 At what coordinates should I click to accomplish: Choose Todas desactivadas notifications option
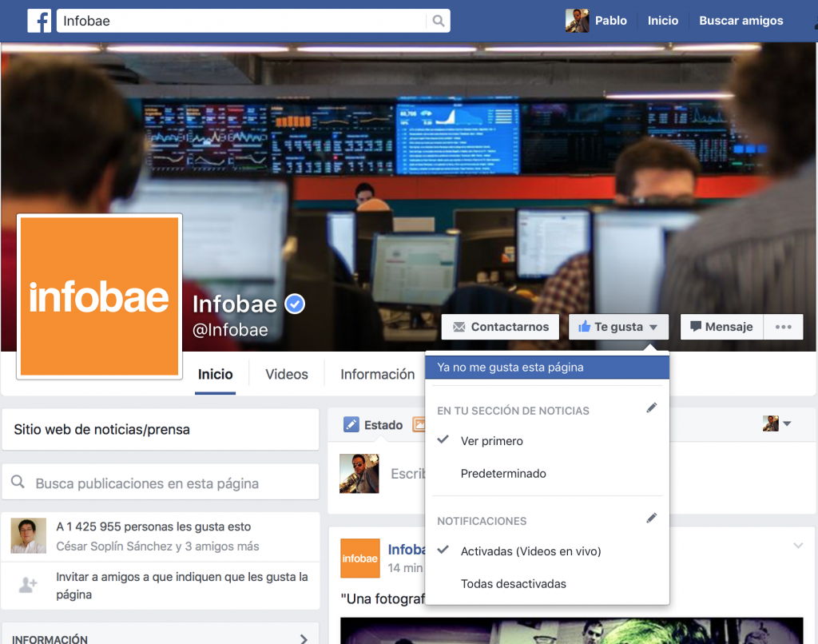pyautogui.click(x=513, y=584)
